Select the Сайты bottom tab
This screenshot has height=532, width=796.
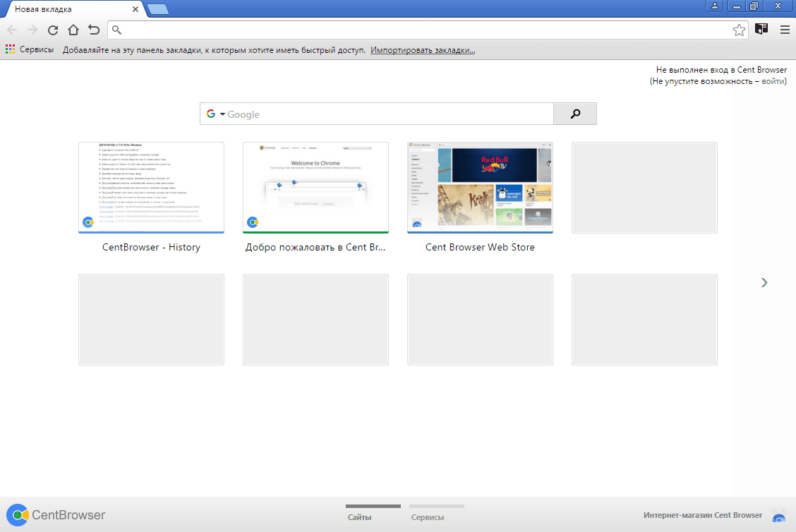[x=359, y=517]
